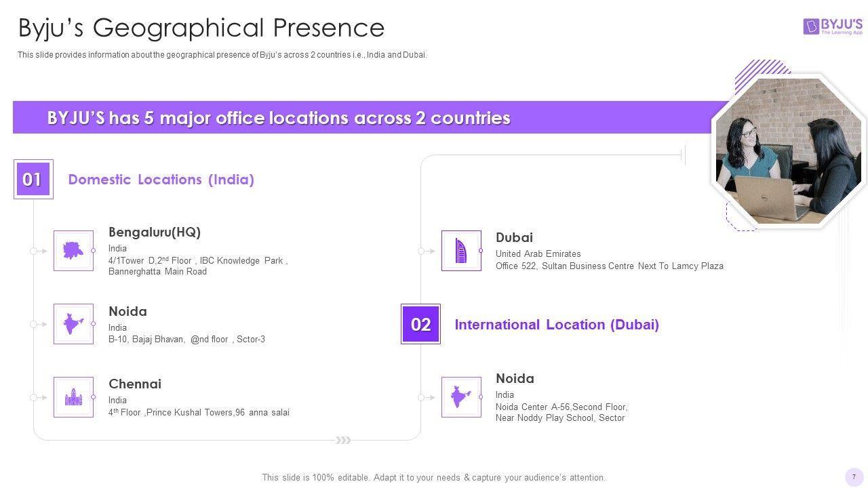Click the "Dubai" heading
Image resolution: width=868 pixels, height=488 pixels.
point(514,238)
